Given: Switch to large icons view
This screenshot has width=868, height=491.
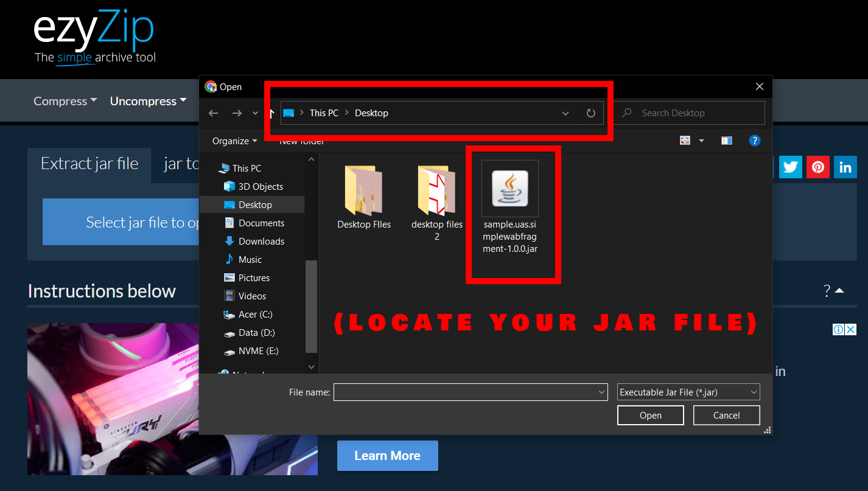Looking at the screenshot, I should 684,140.
